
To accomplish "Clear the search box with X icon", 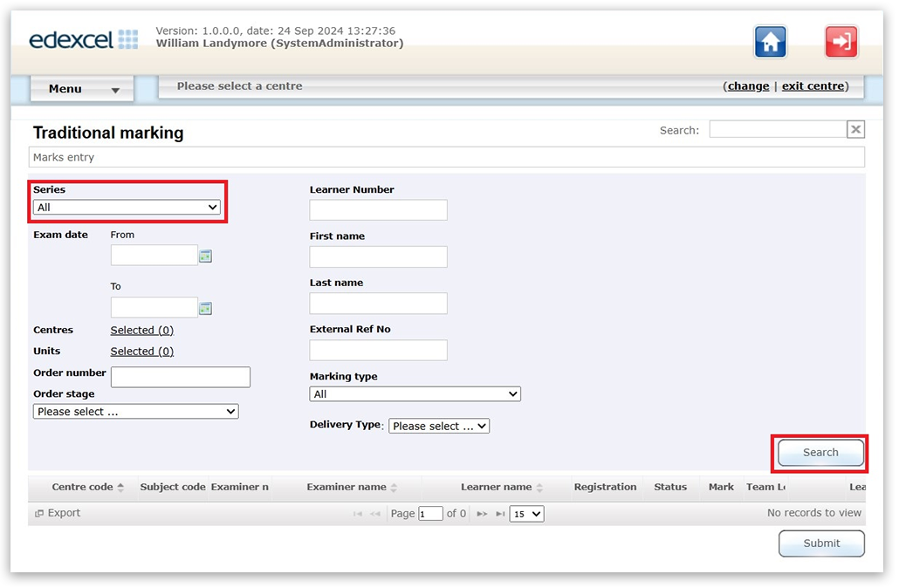I will pyautogui.click(x=855, y=130).
